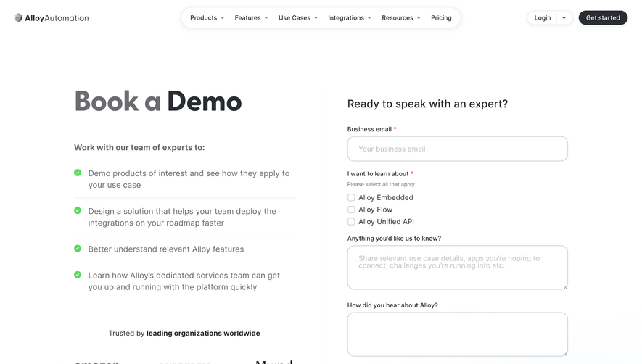Viewport: 642px width, 364px height.
Task: Click the green checkmark beside Demo products
Action: [x=78, y=173]
